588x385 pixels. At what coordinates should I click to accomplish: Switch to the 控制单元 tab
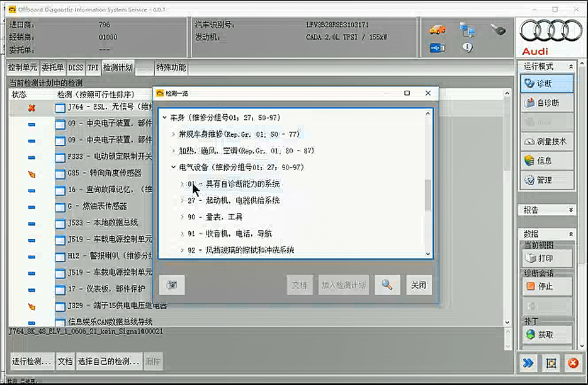23,67
